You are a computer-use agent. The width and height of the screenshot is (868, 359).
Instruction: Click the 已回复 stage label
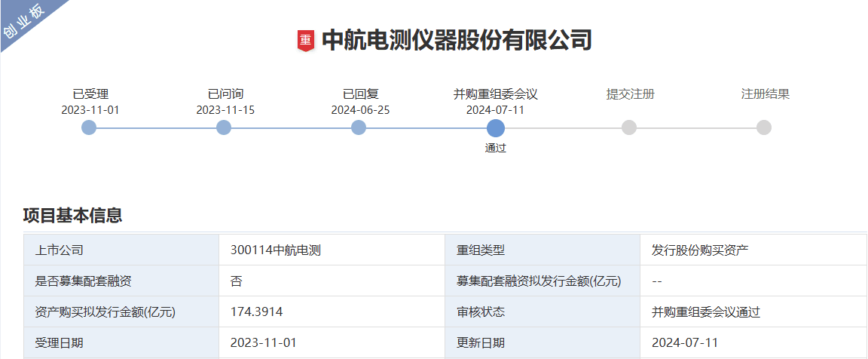[360, 94]
